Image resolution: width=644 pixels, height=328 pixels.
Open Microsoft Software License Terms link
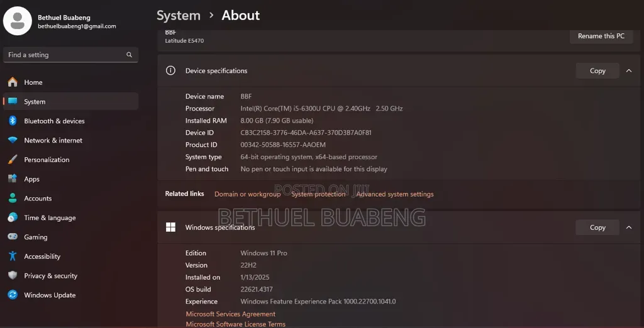[235, 324]
